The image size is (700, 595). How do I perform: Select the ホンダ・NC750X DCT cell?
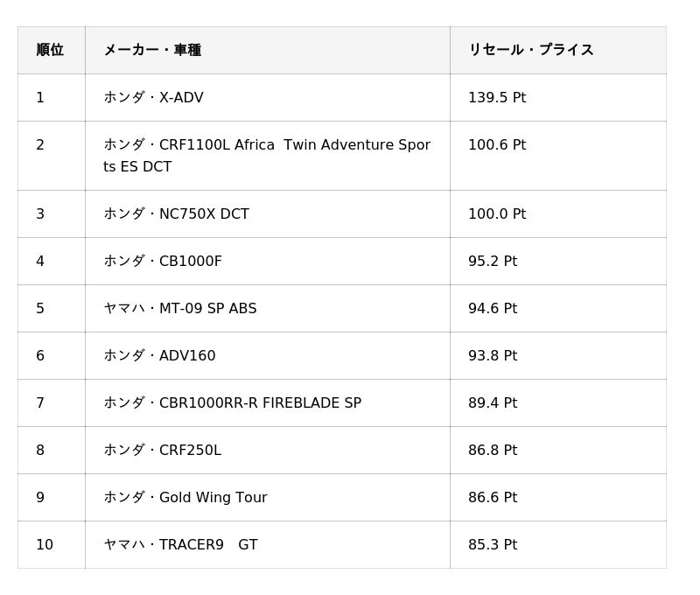(x=268, y=213)
